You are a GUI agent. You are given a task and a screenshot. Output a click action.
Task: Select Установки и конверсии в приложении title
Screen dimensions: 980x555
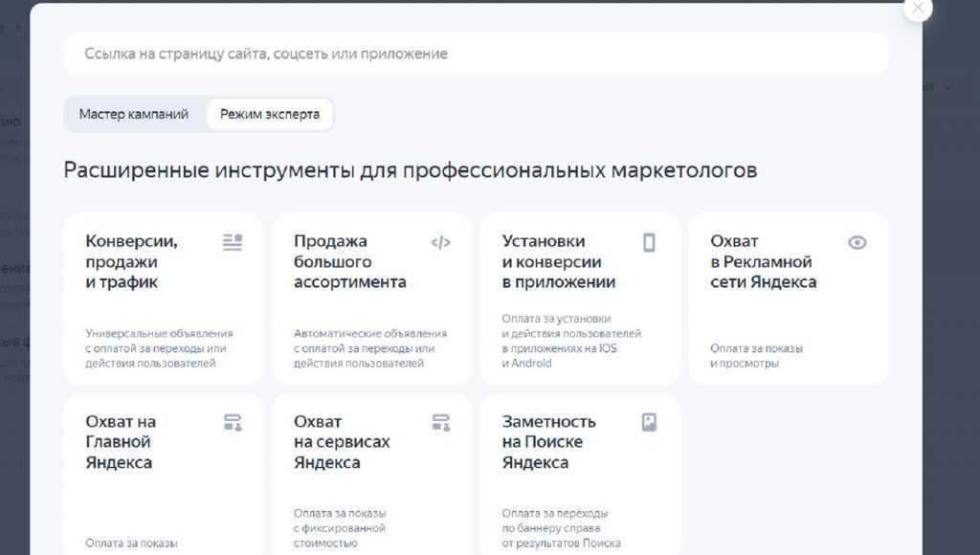558,261
